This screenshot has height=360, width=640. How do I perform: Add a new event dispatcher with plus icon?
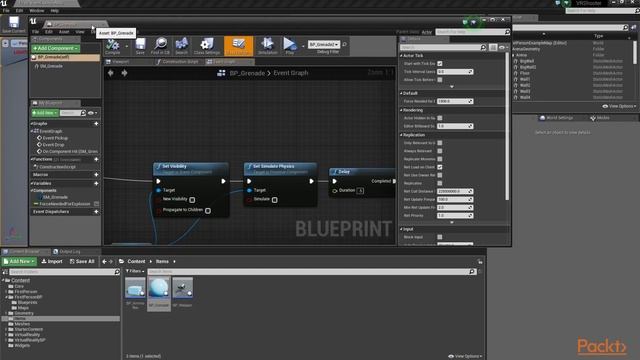[x=96, y=212]
